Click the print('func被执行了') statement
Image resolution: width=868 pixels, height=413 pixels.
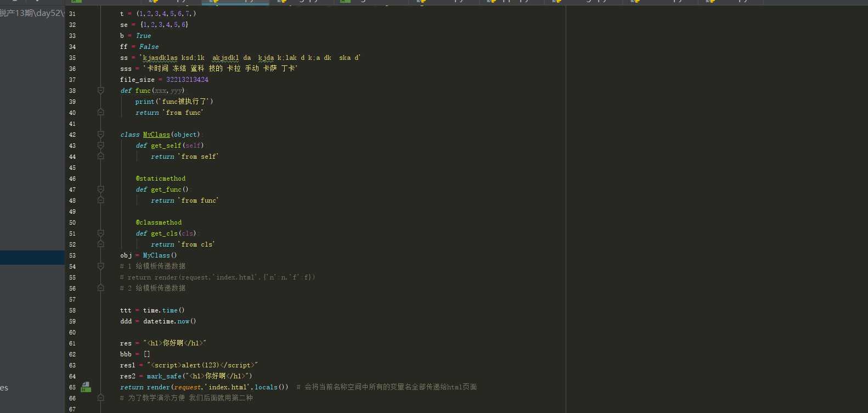click(x=174, y=102)
